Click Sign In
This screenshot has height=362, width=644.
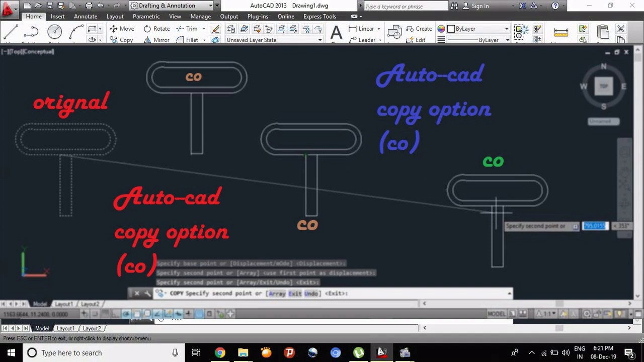[480, 6]
